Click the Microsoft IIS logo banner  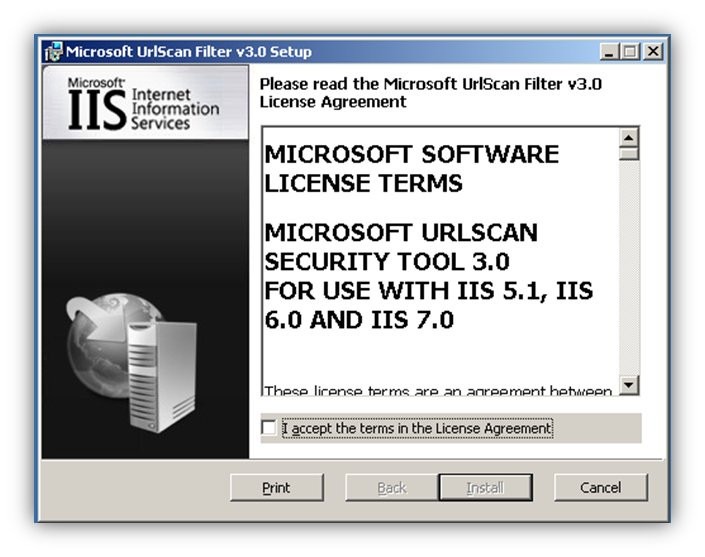(145, 103)
